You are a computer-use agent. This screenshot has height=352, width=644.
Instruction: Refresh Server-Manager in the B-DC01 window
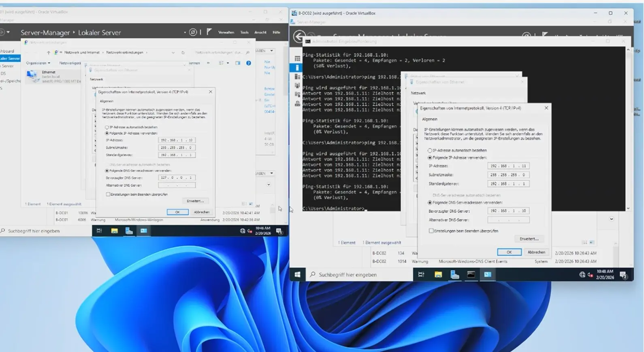tap(193, 32)
